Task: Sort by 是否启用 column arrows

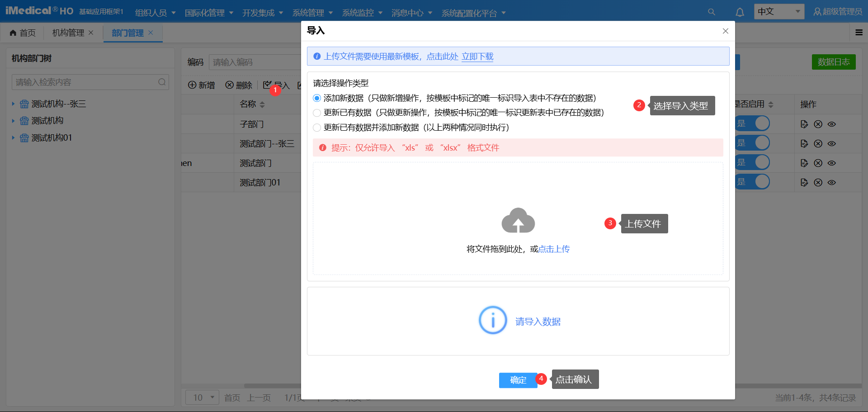Action: point(771,104)
